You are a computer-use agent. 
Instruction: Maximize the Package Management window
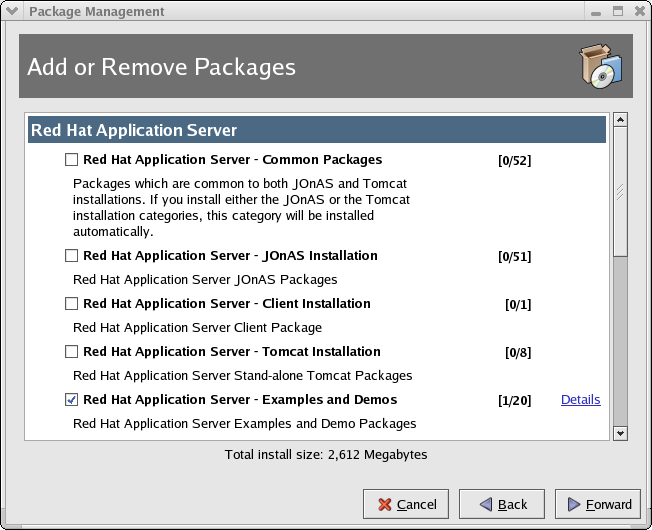pyautogui.click(x=618, y=12)
